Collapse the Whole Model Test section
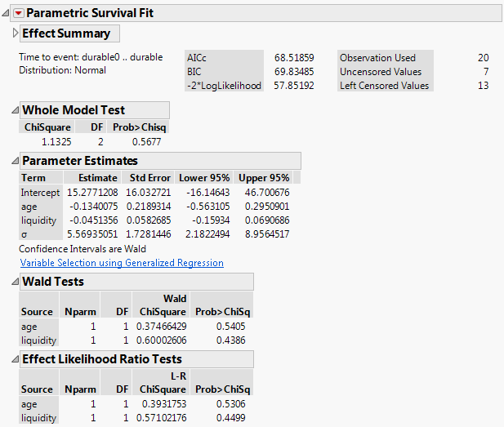 [16, 110]
